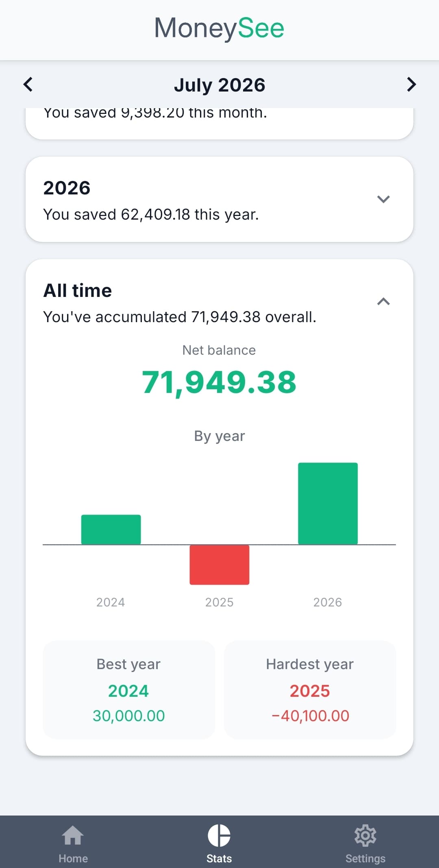Click the 'By year' chart heading
439x868 pixels.
[x=219, y=436]
